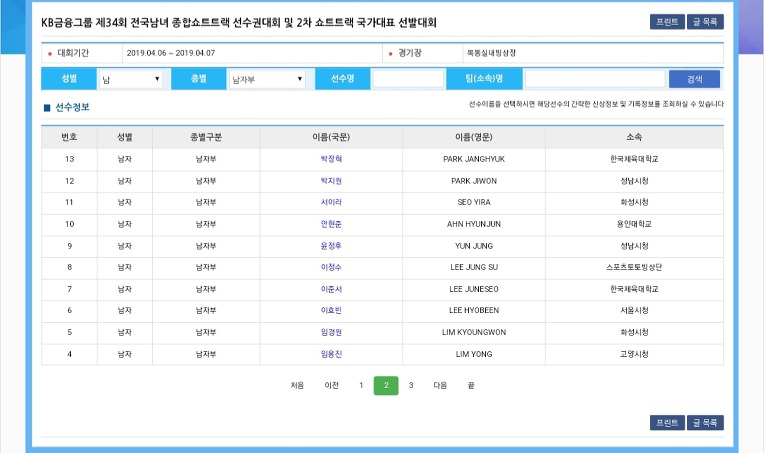
Task: Click the 성별 column header
Action: pyautogui.click(x=125, y=137)
